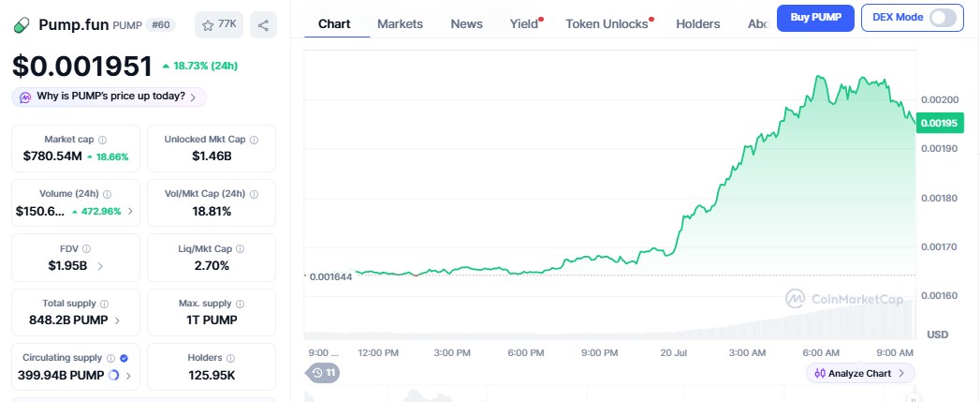This screenshot has height=402, width=980.
Task: Click the 0.001644 baseline label on chart
Action: point(330,276)
